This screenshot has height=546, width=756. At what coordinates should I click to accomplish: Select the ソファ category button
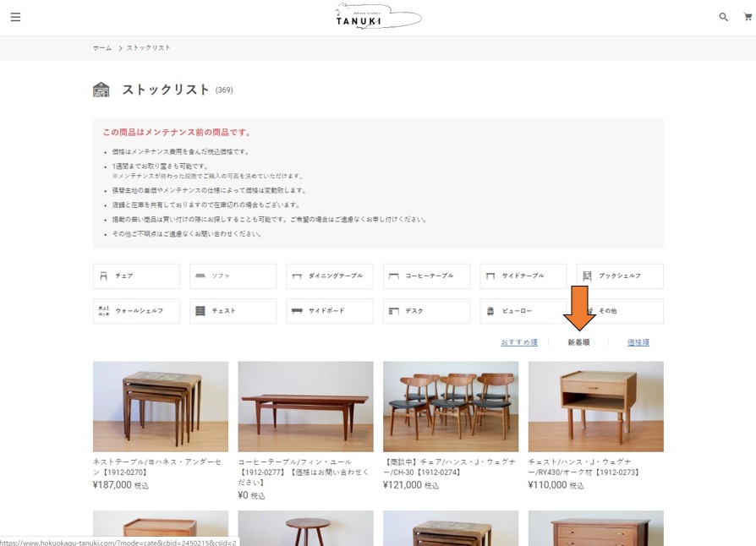(x=233, y=276)
